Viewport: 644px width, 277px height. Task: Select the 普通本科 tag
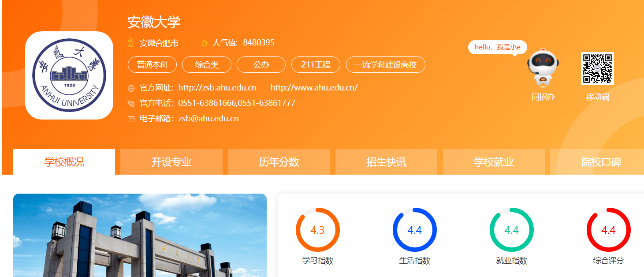tap(152, 65)
